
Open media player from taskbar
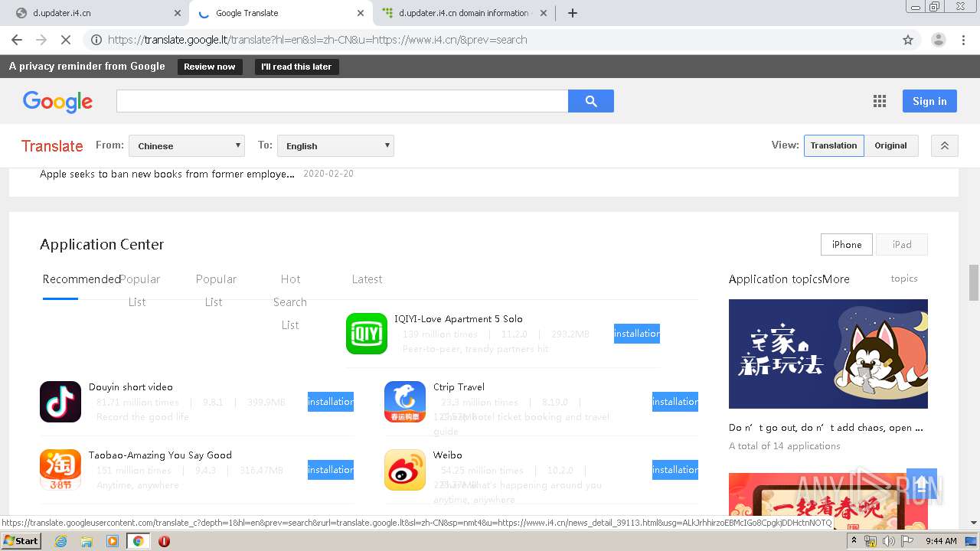pos(113,541)
